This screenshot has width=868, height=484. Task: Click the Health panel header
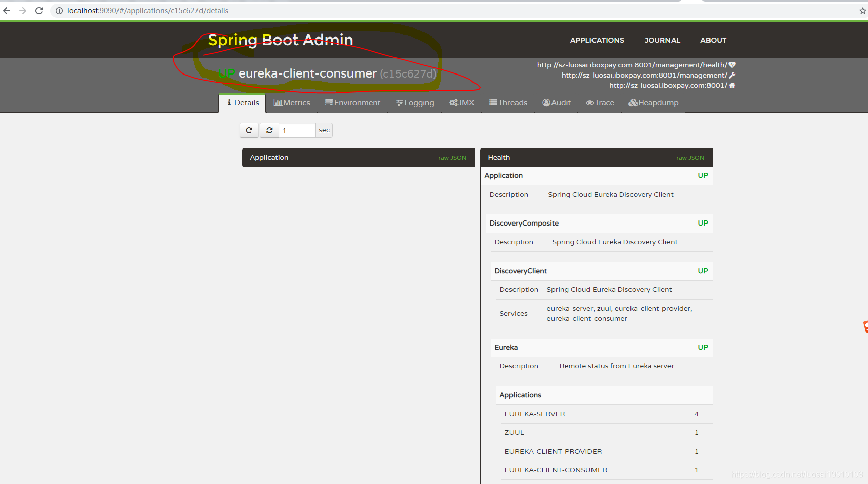pyautogui.click(x=597, y=158)
